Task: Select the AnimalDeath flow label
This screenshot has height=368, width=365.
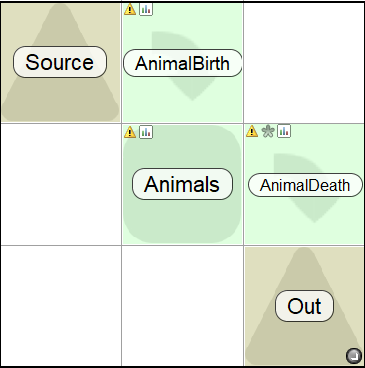Action: coord(305,185)
